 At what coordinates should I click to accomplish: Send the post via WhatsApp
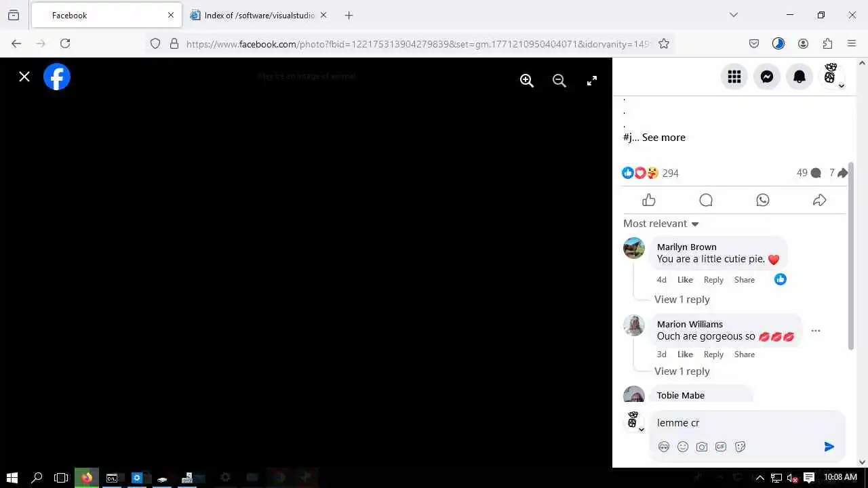tap(763, 200)
